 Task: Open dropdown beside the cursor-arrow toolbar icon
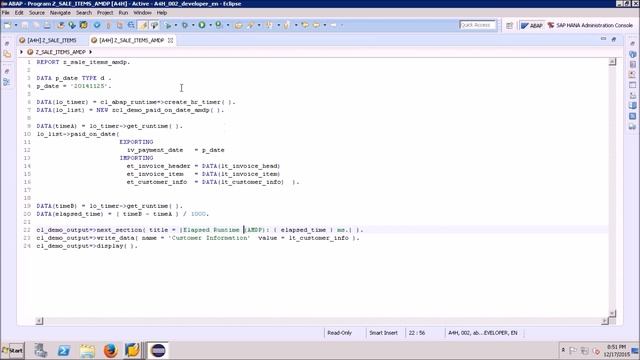tap(176, 25)
